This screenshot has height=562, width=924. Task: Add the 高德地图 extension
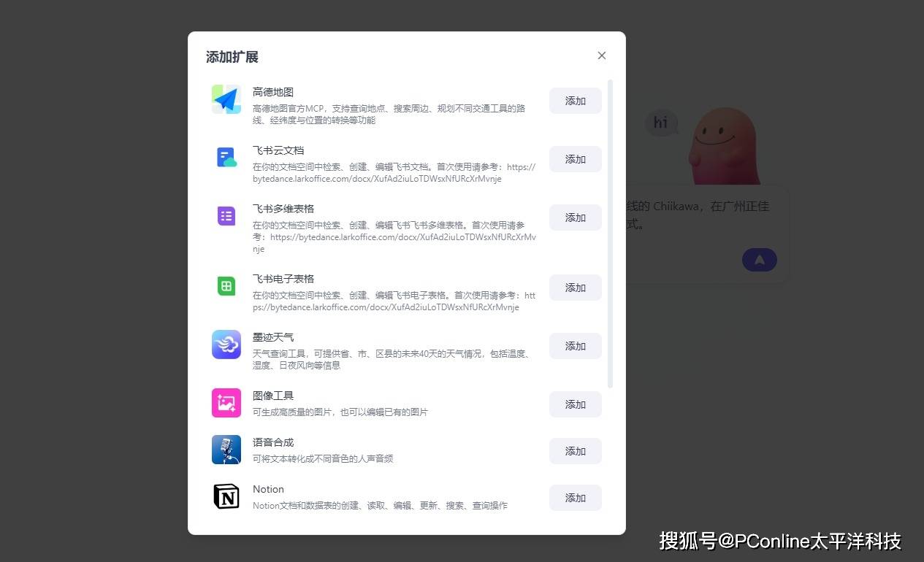(576, 101)
